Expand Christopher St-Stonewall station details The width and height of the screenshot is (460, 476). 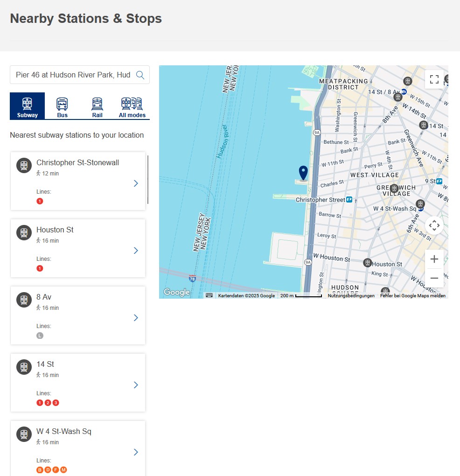click(x=136, y=183)
